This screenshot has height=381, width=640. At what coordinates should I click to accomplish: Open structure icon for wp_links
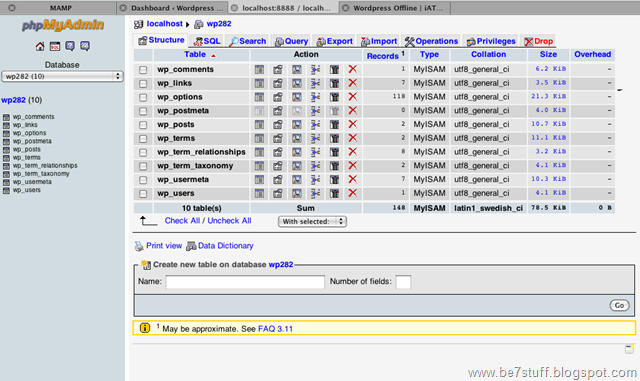click(x=278, y=83)
